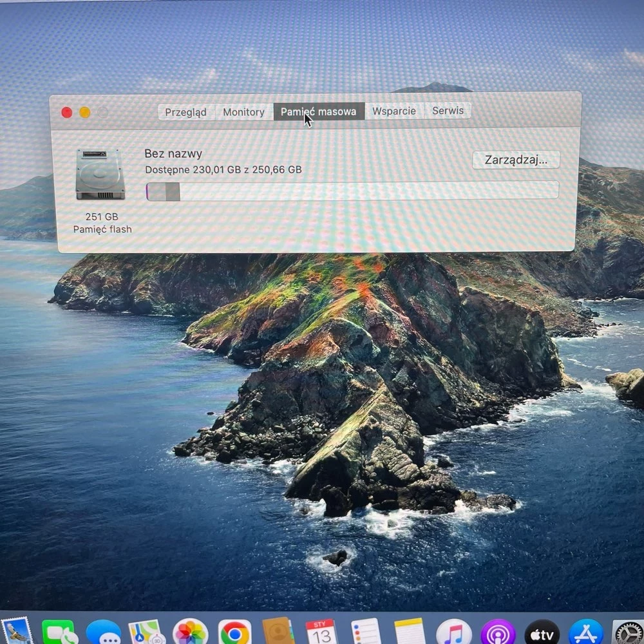Launch Reminders from the Dock
This screenshot has height=644, width=644.
366,632
